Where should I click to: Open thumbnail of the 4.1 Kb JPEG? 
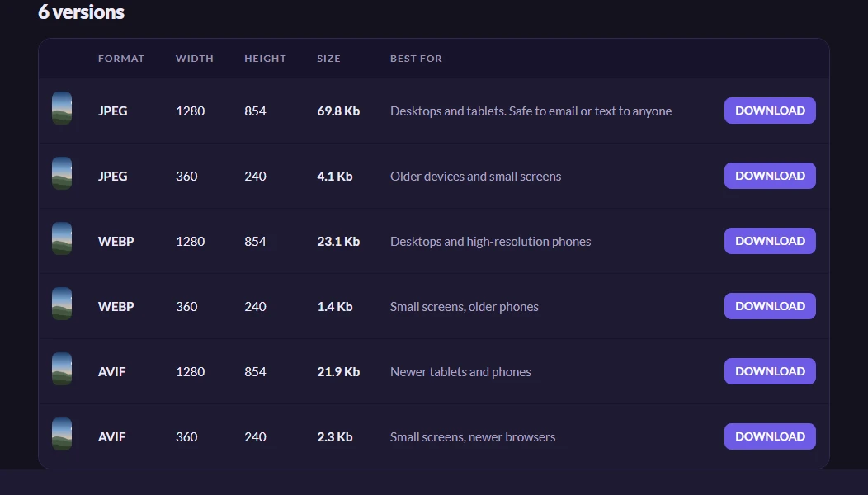point(62,173)
